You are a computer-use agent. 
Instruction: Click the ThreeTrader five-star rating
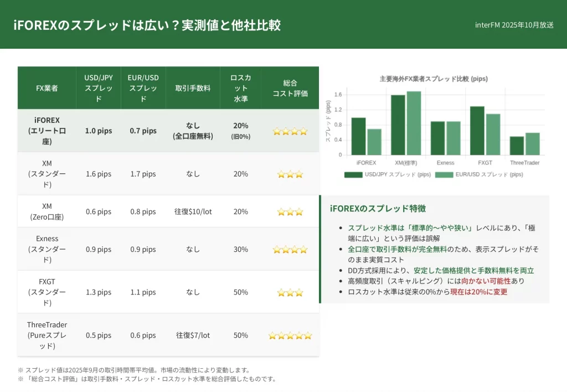coord(290,336)
